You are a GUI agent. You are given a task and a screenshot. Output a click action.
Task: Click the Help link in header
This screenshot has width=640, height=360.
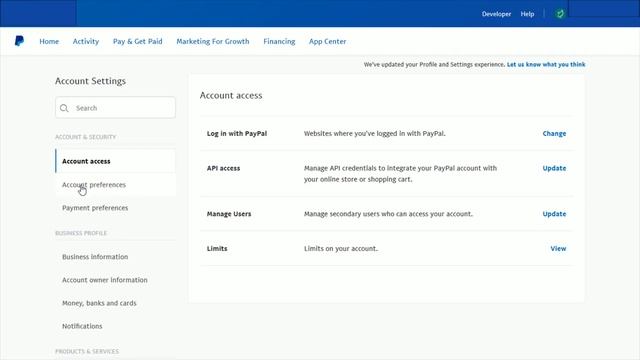coord(527,14)
